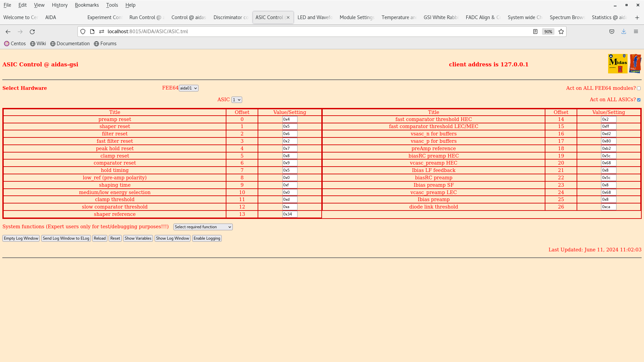Enable Act on ALL FEE64 modules checkbox
The height and width of the screenshot is (362, 644).
point(639,88)
